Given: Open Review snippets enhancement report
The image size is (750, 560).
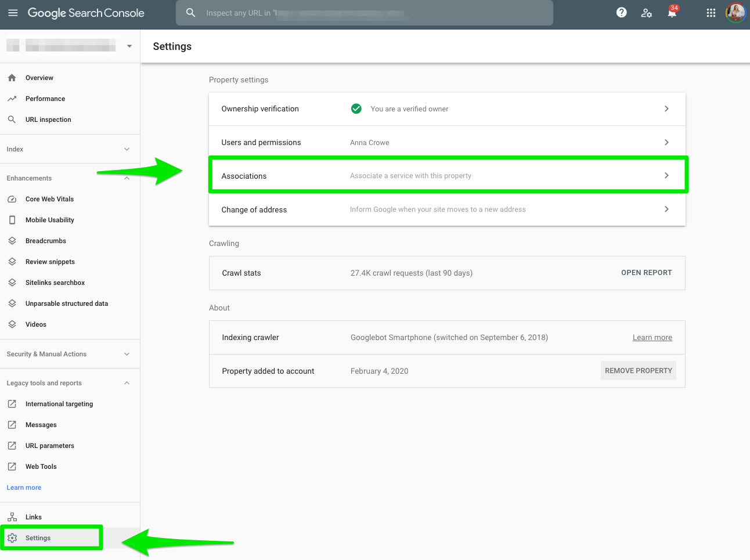Looking at the screenshot, I should [50, 262].
